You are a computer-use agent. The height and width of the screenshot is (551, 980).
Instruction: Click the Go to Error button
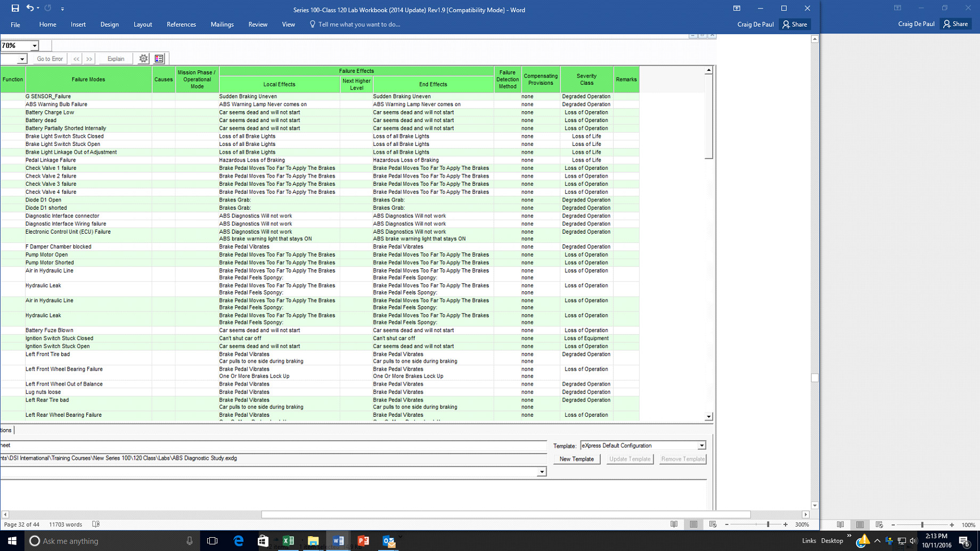[50, 59]
